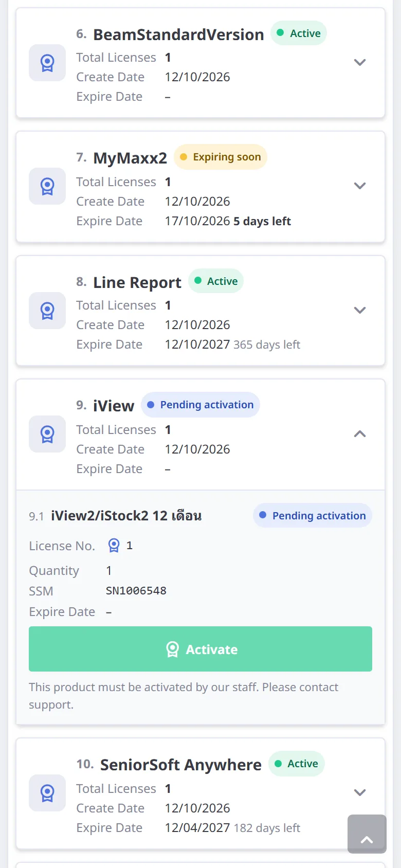This screenshot has width=401, height=868.
Task: Expand the Line Report license card
Action: click(x=360, y=310)
